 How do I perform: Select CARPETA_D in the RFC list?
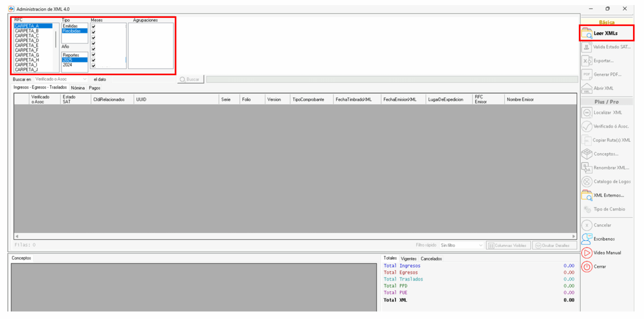point(26,40)
